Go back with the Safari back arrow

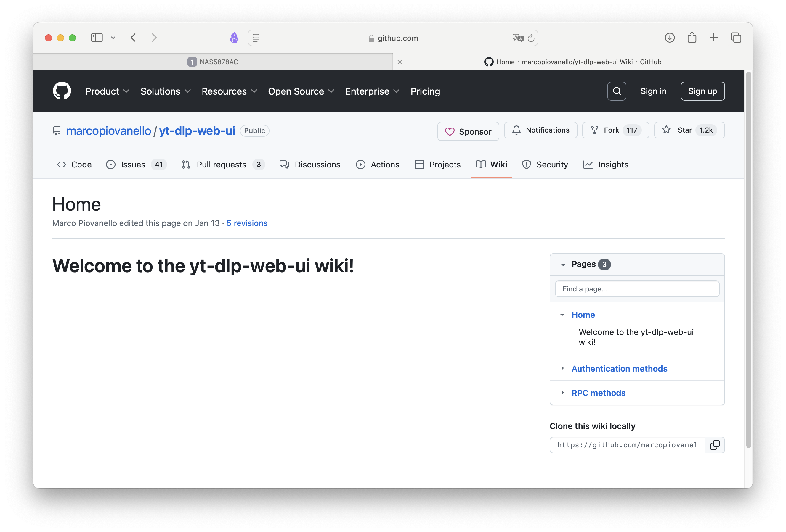tap(133, 38)
